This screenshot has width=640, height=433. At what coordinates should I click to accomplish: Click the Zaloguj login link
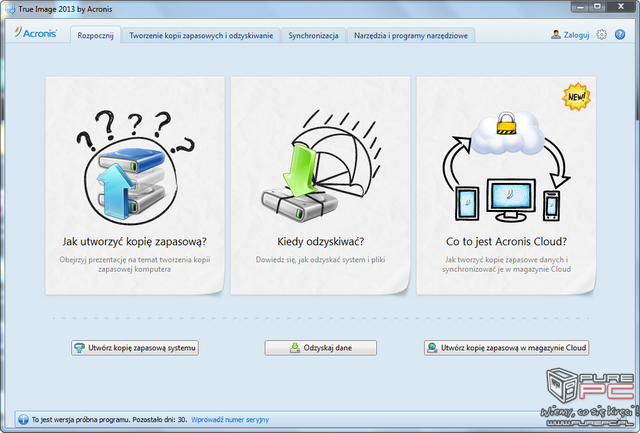click(x=576, y=35)
